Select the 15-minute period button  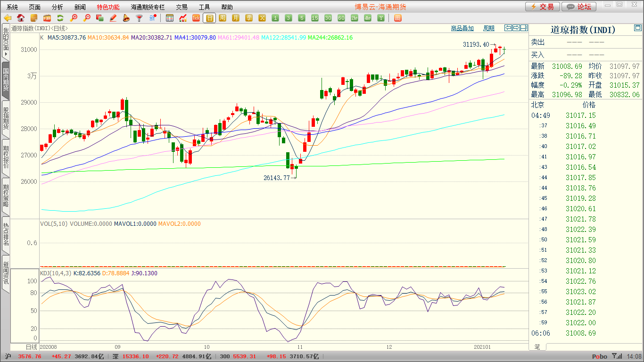tap(315, 18)
